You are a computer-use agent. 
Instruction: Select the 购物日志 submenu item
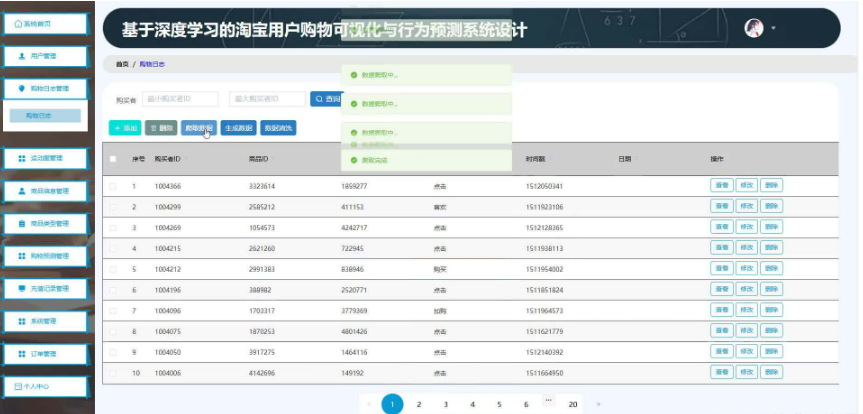46,116
